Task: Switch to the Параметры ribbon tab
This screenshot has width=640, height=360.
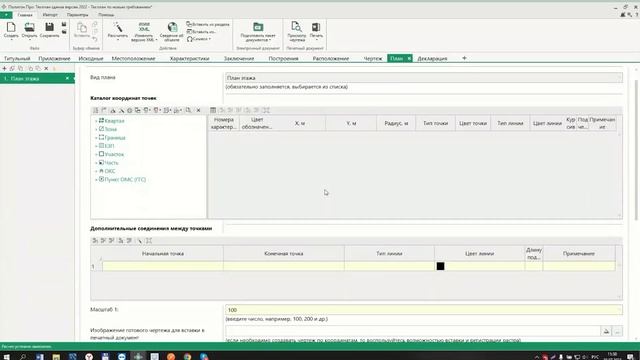Action: [x=78, y=15]
